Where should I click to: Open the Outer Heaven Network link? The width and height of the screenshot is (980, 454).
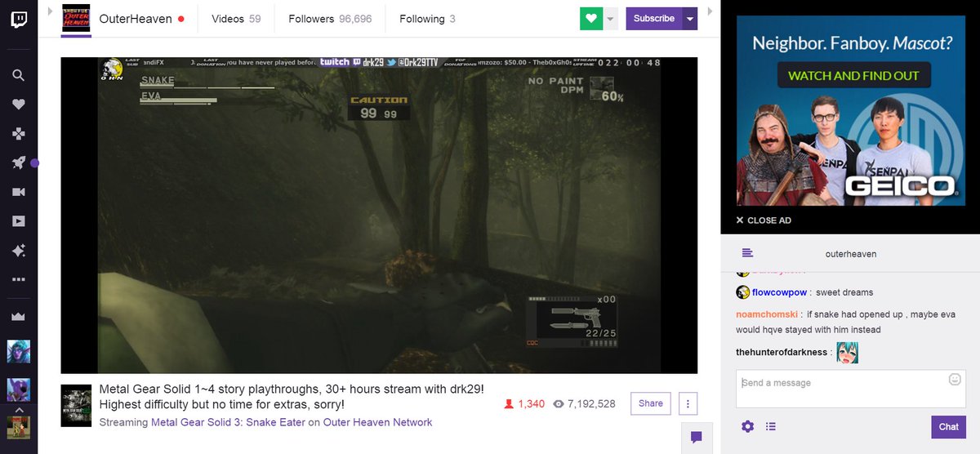(x=377, y=422)
